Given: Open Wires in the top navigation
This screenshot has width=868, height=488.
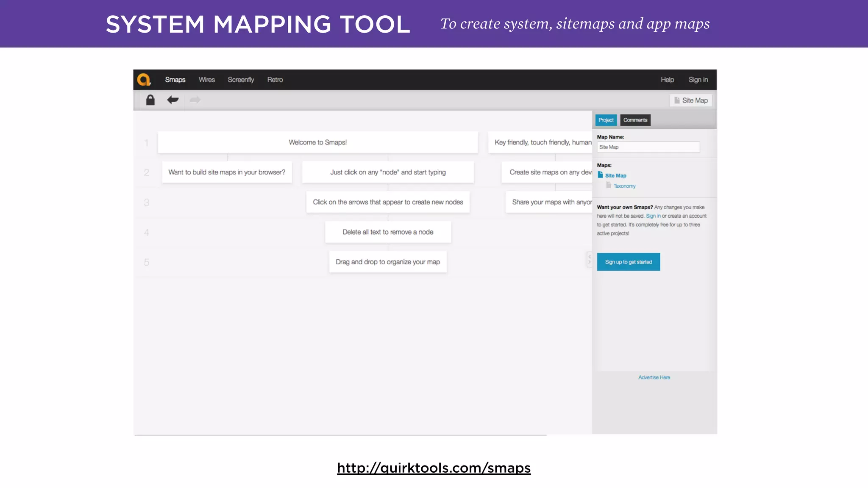Looking at the screenshot, I should tap(207, 80).
